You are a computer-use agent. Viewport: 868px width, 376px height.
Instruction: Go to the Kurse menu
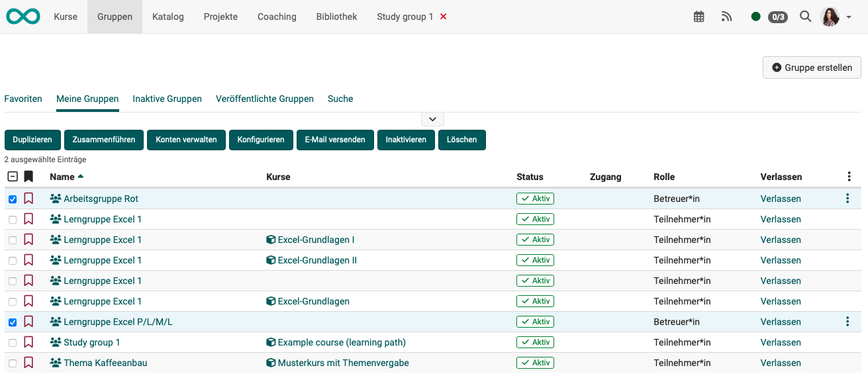click(66, 17)
